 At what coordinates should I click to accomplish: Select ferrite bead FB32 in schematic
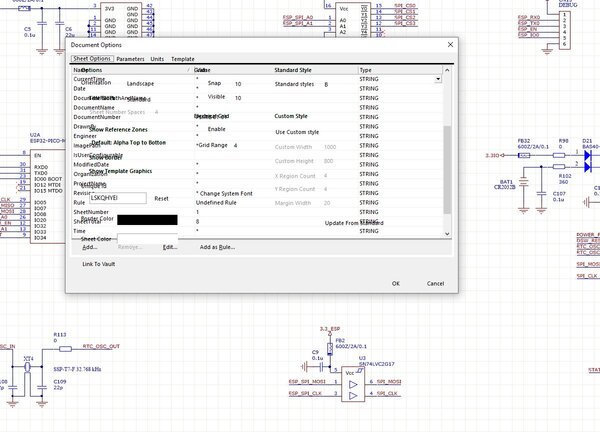pyautogui.click(x=523, y=155)
